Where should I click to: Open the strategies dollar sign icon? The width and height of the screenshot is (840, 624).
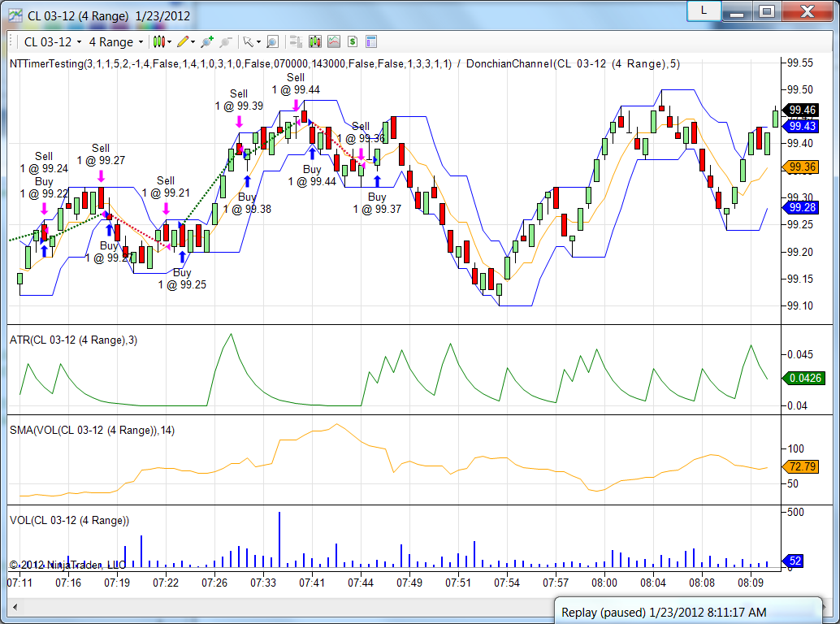tap(352, 41)
